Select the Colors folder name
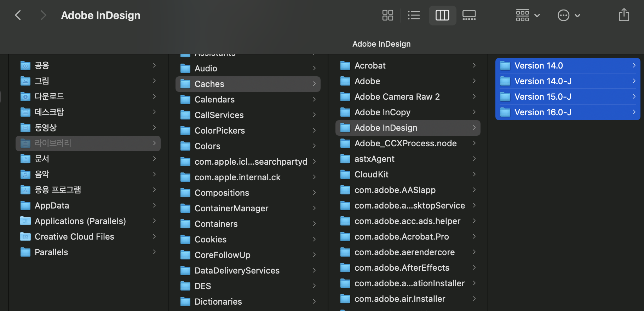644x311 pixels. (x=207, y=146)
